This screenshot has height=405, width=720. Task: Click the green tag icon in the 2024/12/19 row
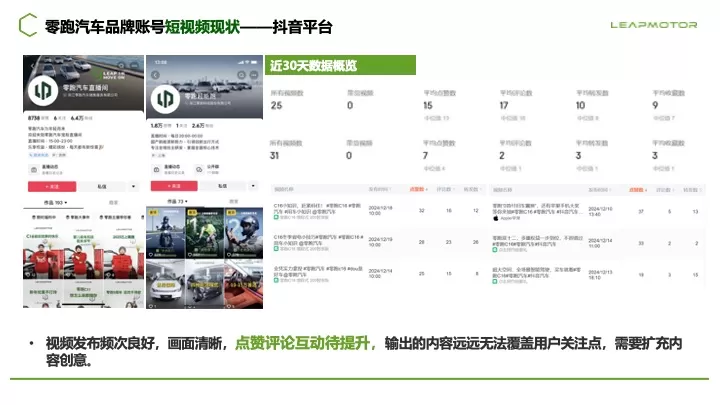click(x=276, y=248)
